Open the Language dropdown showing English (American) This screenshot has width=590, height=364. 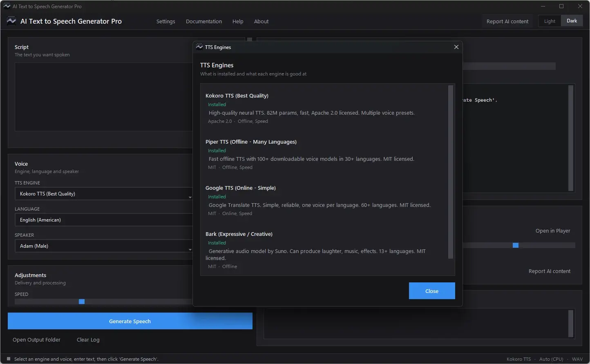[x=103, y=220]
